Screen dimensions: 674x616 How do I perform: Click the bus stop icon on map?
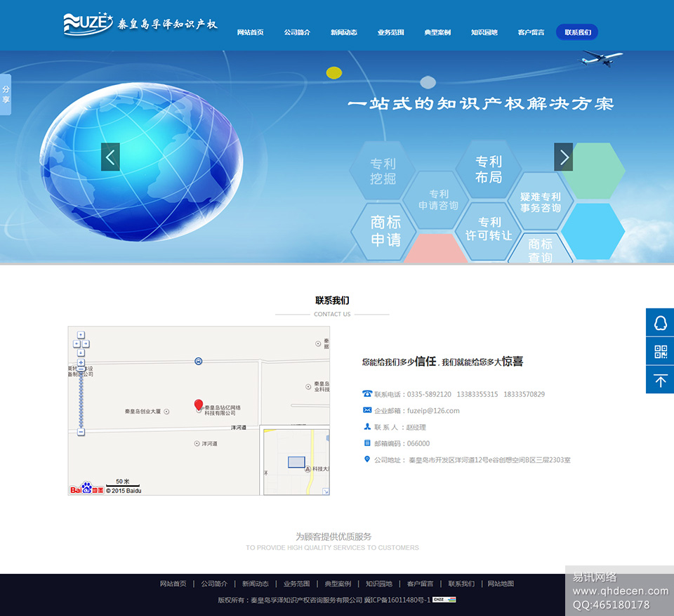[199, 361]
